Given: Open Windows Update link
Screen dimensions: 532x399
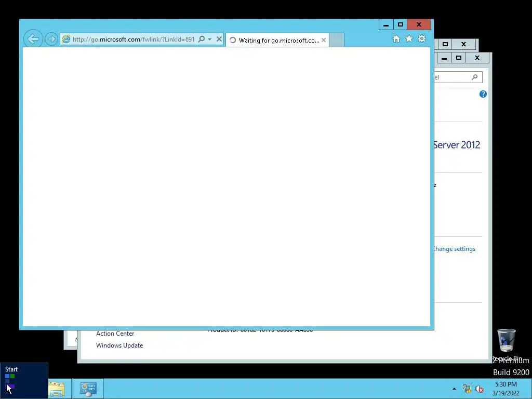Looking at the screenshot, I should point(119,345).
